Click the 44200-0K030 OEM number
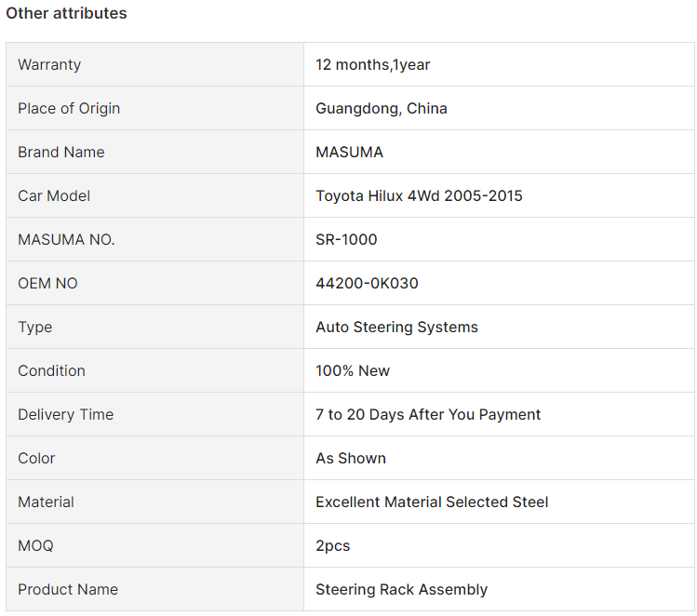Viewport: 697px width, 616px height. (367, 283)
